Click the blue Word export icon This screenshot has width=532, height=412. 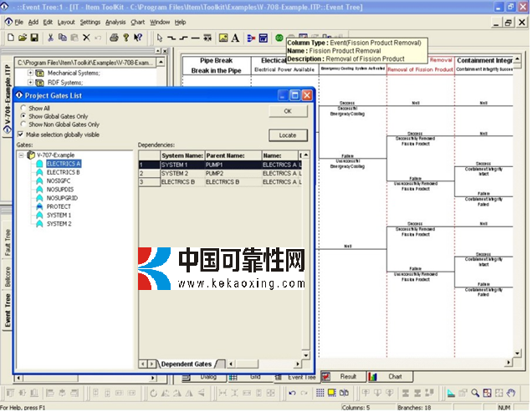tap(263, 38)
